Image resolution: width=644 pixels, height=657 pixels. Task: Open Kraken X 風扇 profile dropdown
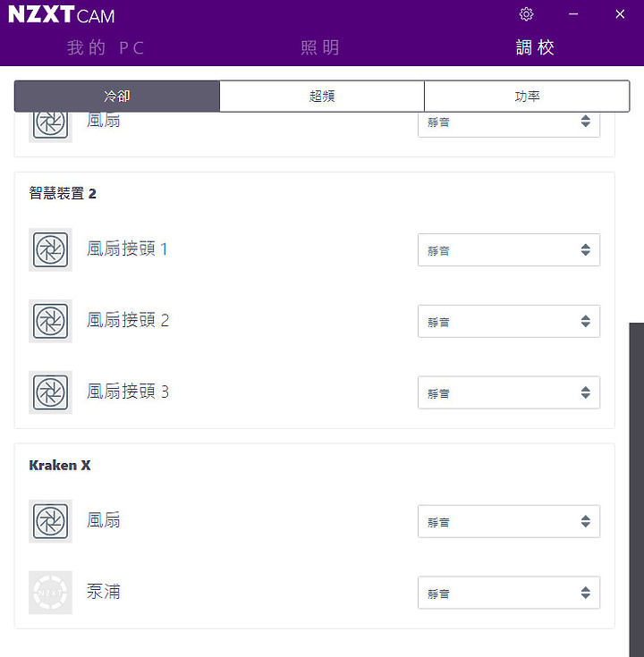point(509,521)
